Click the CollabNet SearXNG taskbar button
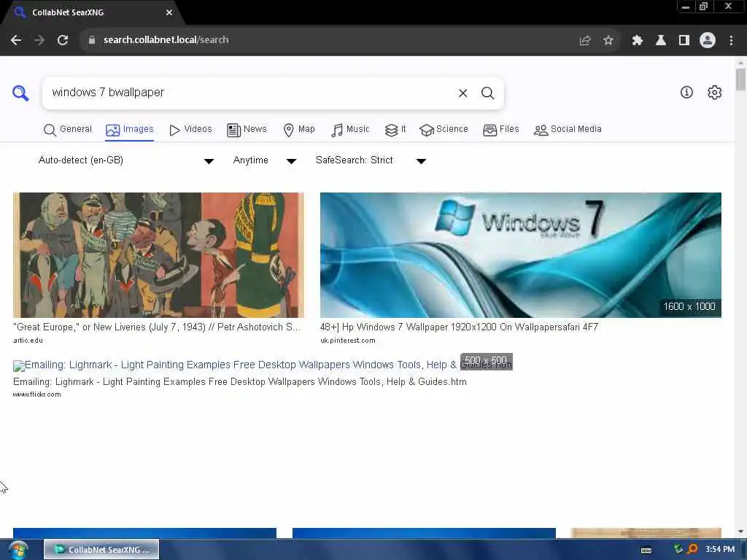Screen dimensions: 747x560 coord(101,550)
